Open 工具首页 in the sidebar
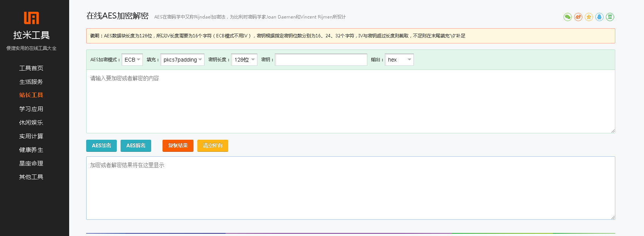Screen dimensions: 644x236 (x=31, y=68)
